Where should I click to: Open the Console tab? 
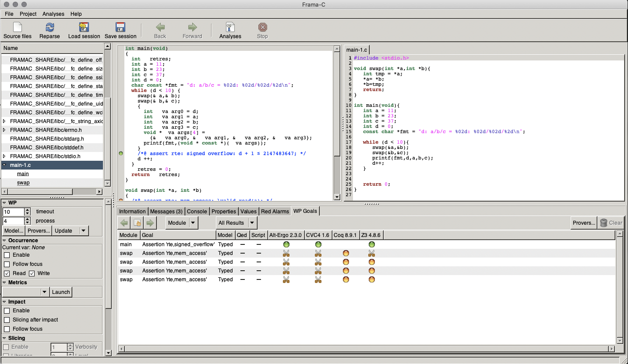point(197,211)
